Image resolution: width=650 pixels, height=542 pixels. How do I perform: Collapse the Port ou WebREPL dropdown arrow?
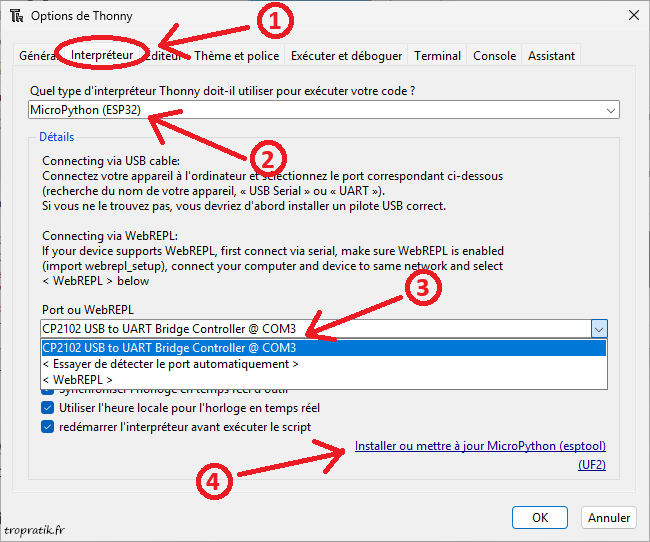598,329
